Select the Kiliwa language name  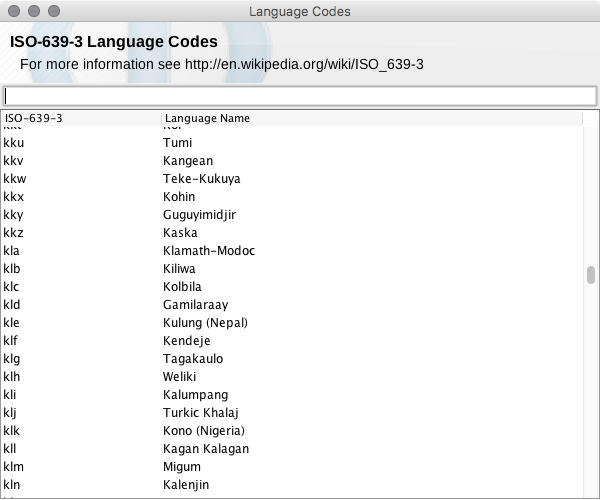click(179, 269)
